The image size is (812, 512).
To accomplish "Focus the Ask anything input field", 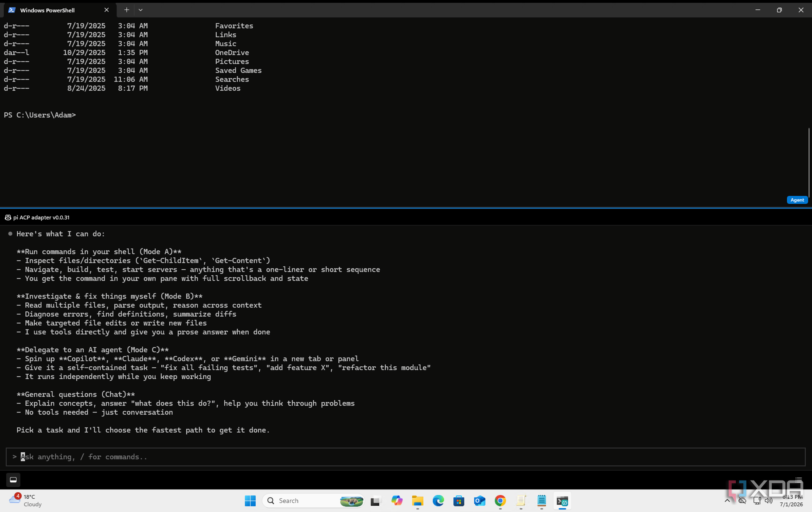I will coord(405,457).
